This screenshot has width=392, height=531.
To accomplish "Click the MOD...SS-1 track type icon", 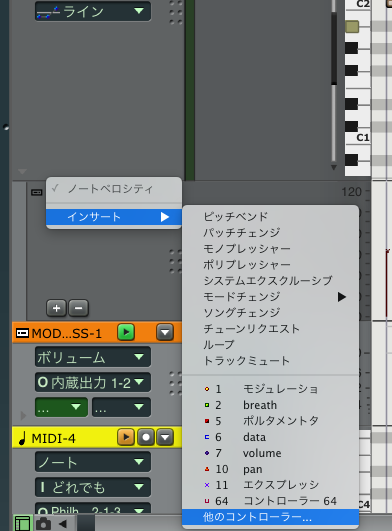I will pos(22,333).
